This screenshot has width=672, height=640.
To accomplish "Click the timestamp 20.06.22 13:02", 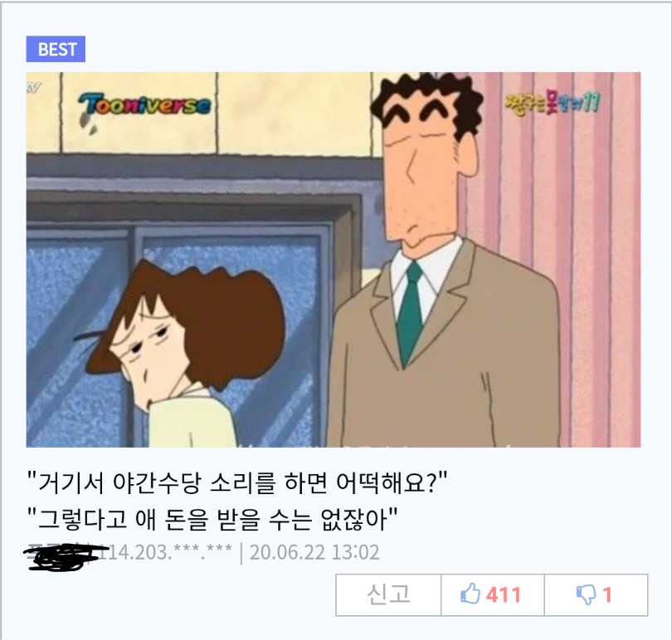I will (314, 552).
